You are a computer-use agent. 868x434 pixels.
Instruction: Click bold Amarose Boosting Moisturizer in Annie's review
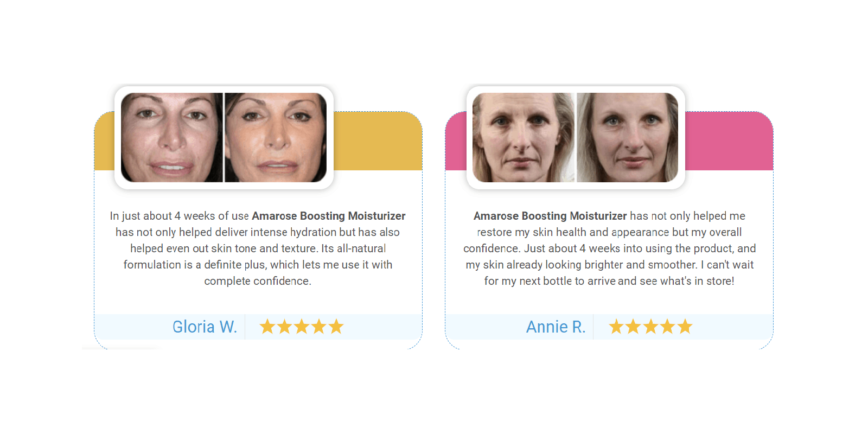[x=550, y=216]
